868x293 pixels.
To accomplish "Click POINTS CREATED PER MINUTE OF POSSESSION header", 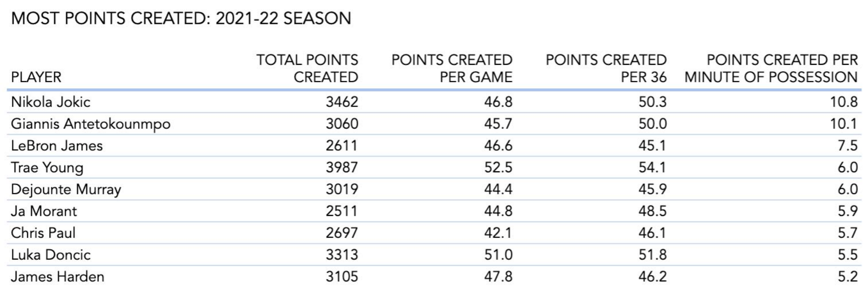I will tap(771, 68).
